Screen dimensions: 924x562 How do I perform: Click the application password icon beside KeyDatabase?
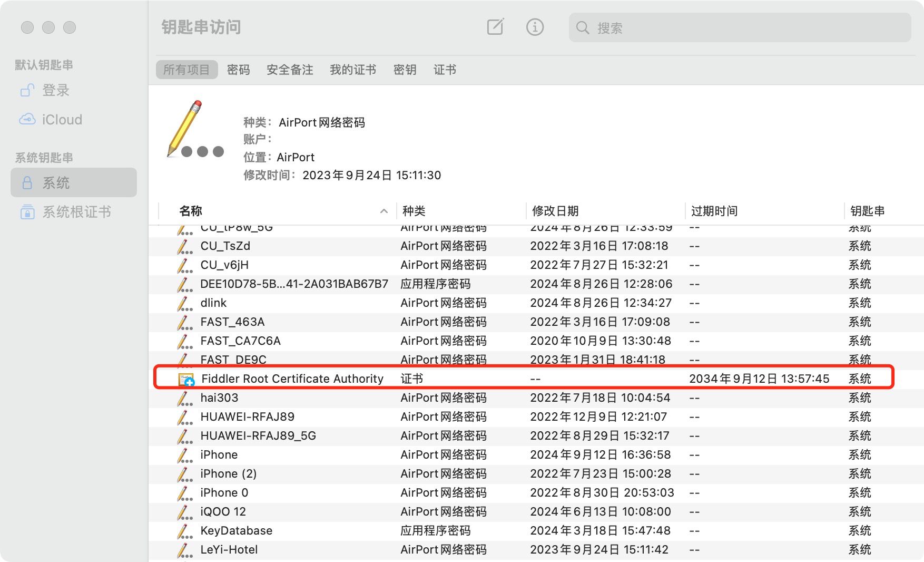(184, 530)
